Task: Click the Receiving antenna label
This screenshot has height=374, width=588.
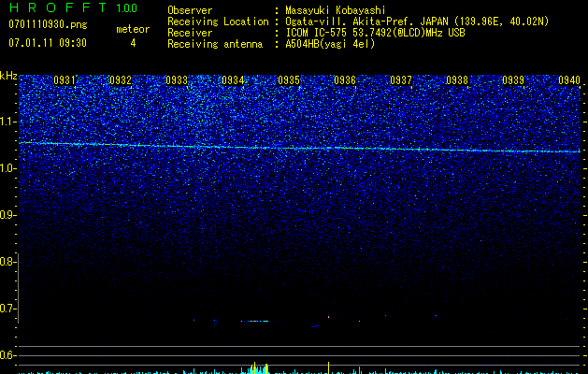Action: coord(215,44)
